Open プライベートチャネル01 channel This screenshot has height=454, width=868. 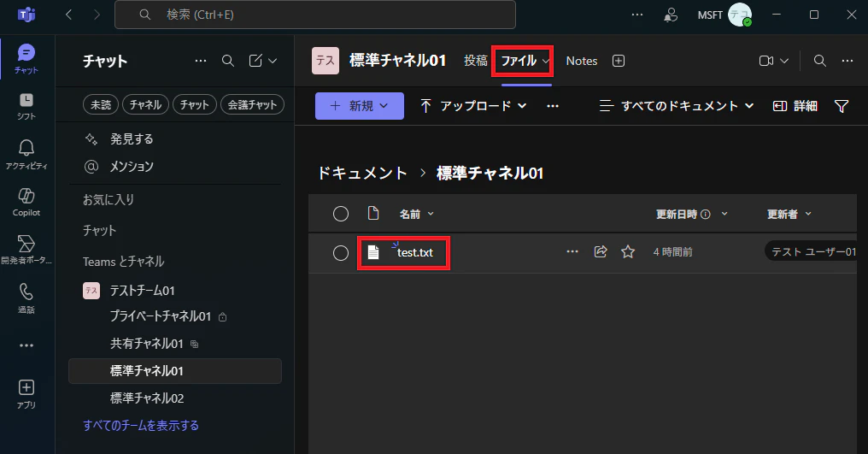pos(161,316)
